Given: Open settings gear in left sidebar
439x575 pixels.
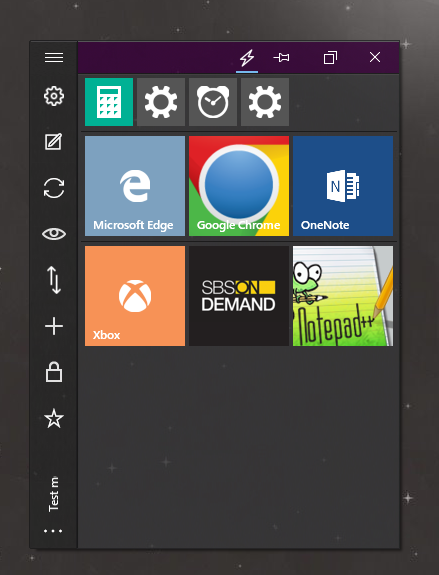Looking at the screenshot, I should (x=54, y=96).
